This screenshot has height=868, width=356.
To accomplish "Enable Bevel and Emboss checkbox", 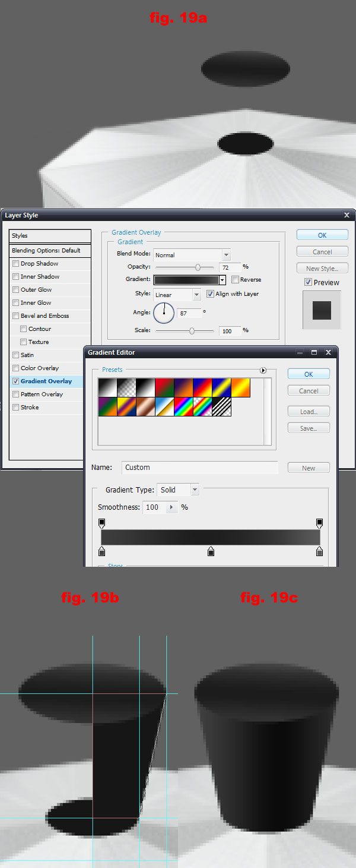I will (x=15, y=316).
